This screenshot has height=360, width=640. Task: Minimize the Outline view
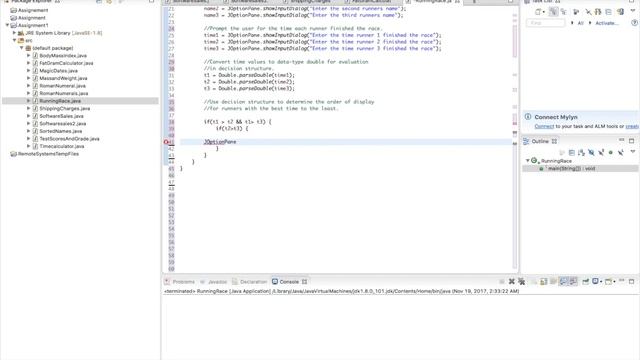(622, 140)
